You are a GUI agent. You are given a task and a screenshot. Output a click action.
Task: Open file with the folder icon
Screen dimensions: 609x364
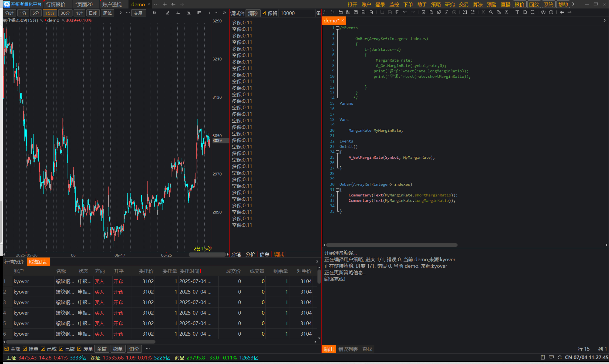(340, 12)
